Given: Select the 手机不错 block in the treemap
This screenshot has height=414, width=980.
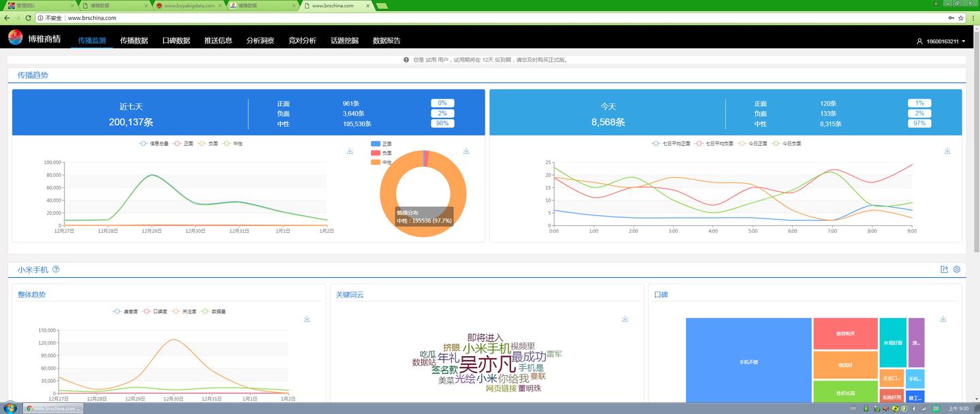Looking at the screenshot, I should click(749, 361).
